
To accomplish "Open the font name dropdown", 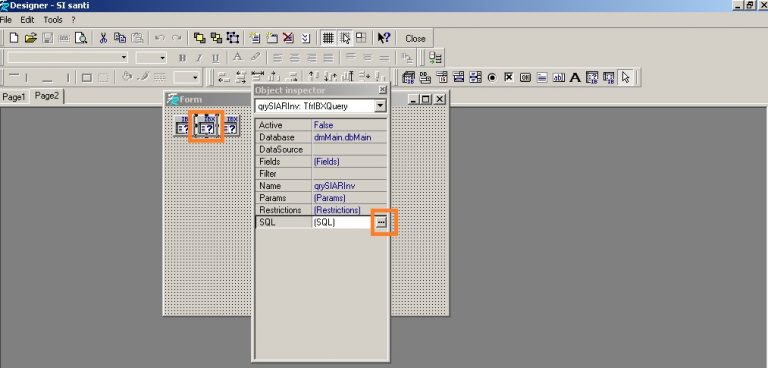I will click(x=124, y=58).
